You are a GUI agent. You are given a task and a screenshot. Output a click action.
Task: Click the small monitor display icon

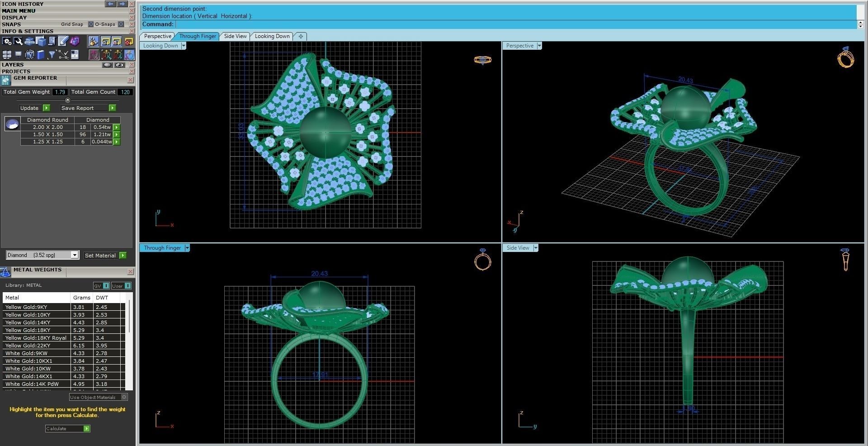pos(18,55)
